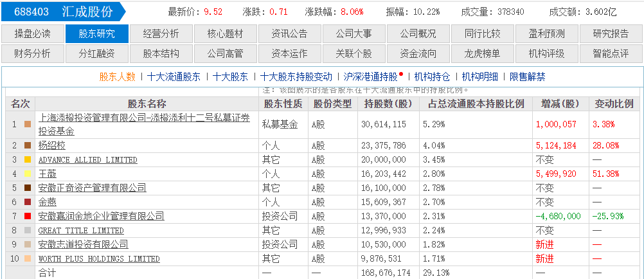Viewport: 644px width, 279px height.
Task: Jump to 十大股东持股变动 section
Action: 296,76
